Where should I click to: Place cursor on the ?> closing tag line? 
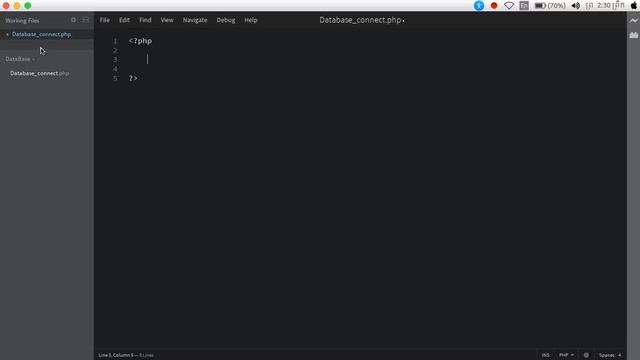coord(133,78)
